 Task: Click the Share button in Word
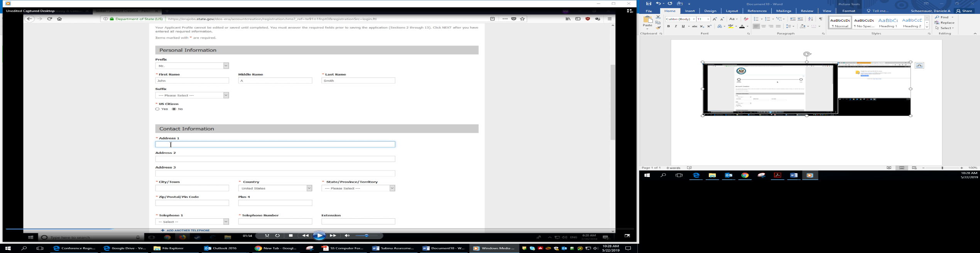964,11
